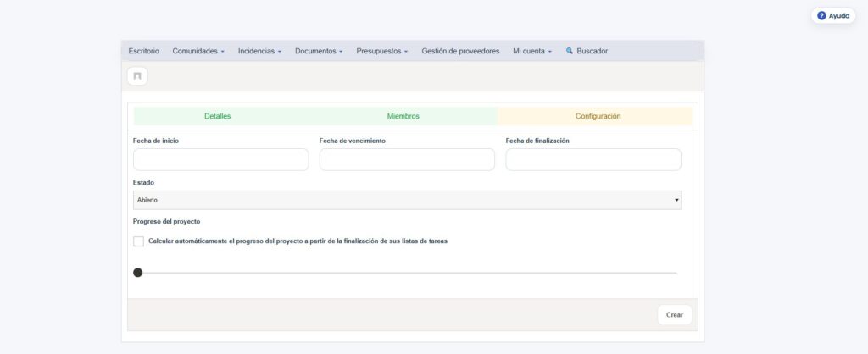Switch to the Detalles tab

tap(218, 116)
